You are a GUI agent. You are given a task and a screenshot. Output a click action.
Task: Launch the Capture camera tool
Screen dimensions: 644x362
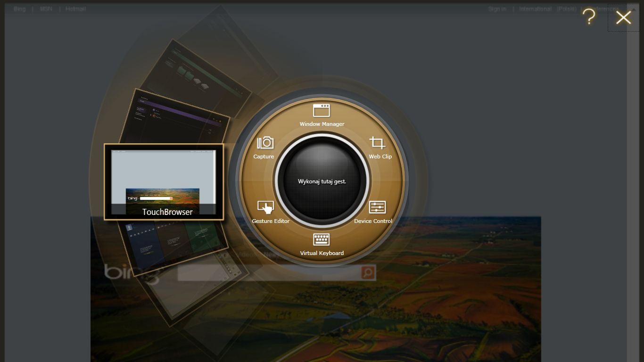click(264, 148)
